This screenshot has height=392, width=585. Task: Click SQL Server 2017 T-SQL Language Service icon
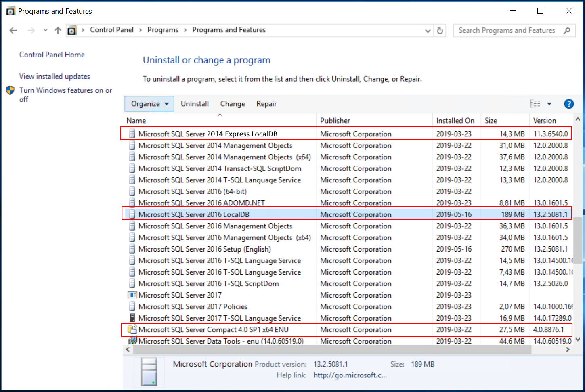click(132, 318)
